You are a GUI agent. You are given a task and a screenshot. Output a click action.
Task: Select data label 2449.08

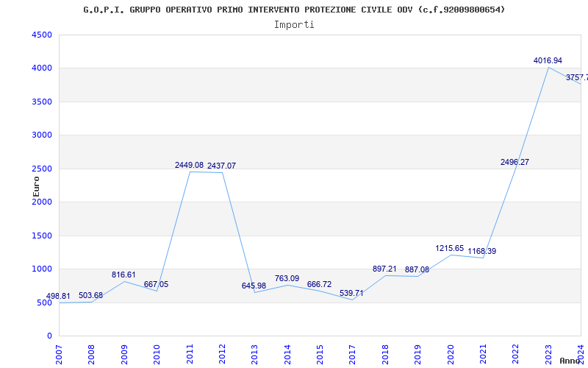point(189,165)
